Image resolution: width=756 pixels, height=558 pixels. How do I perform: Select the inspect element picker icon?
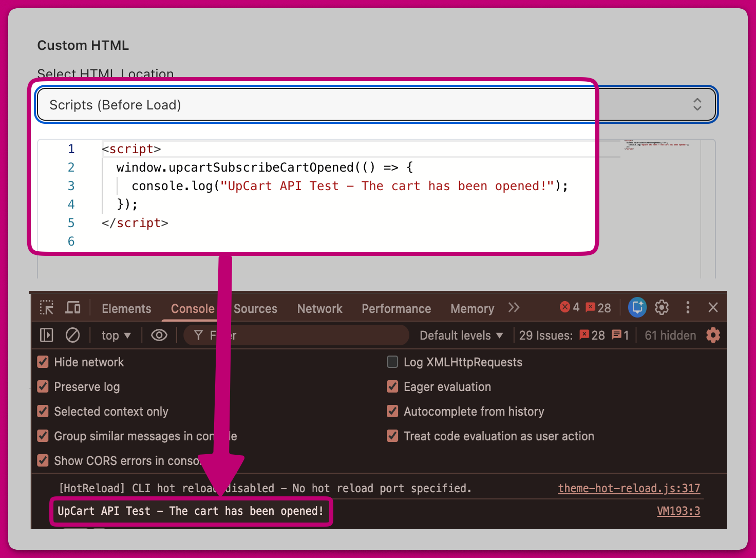pyautogui.click(x=47, y=308)
